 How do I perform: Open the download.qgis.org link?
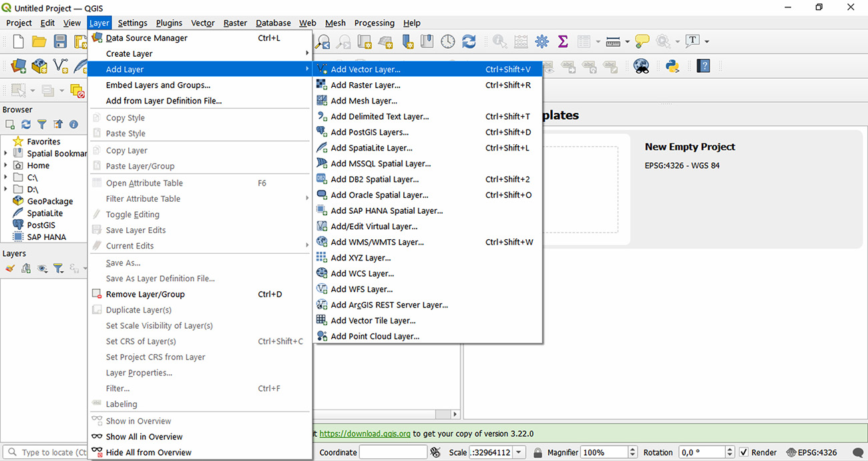point(365,434)
